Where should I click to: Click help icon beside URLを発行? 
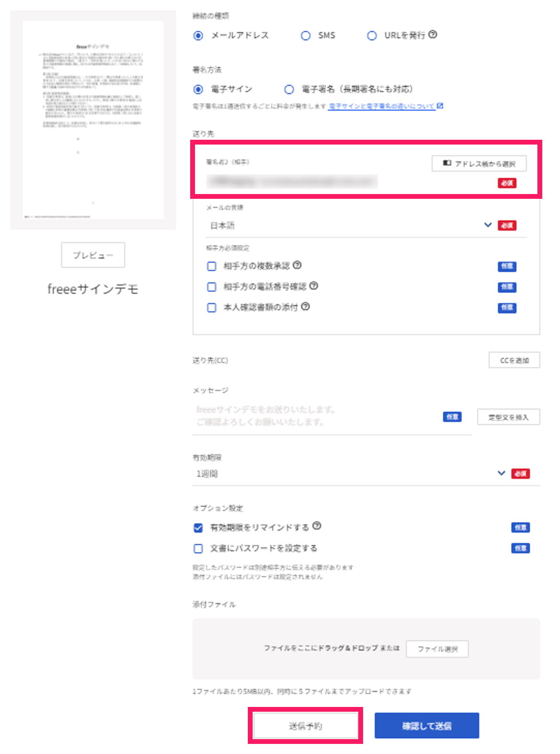pyautogui.click(x=433, y=35)
